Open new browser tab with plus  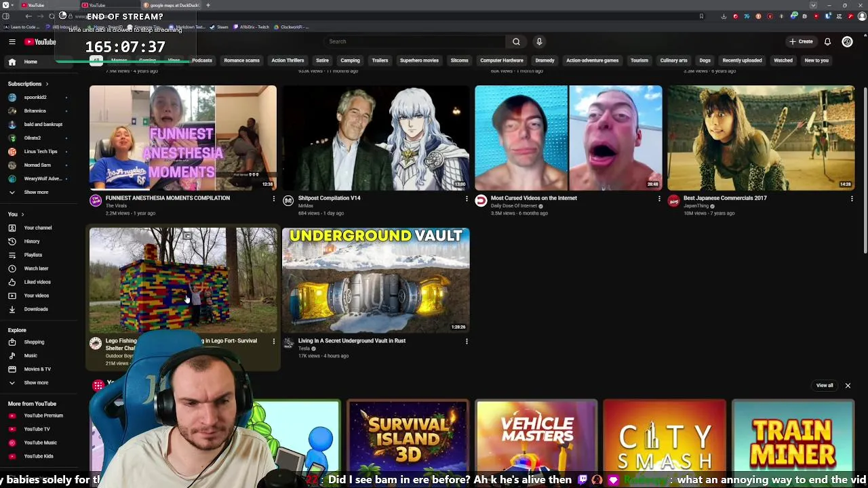pyautogui.click(x=208, y=5)
